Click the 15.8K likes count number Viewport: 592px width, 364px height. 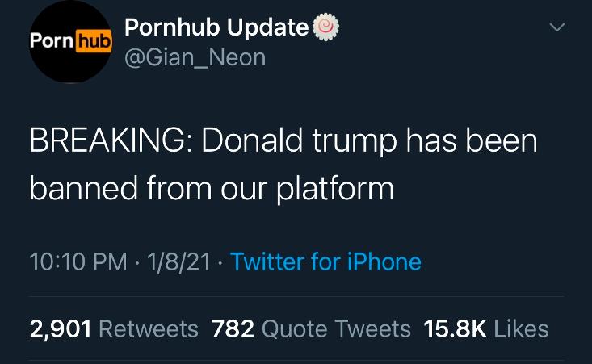pyautogui.click(x=455, y=329)
